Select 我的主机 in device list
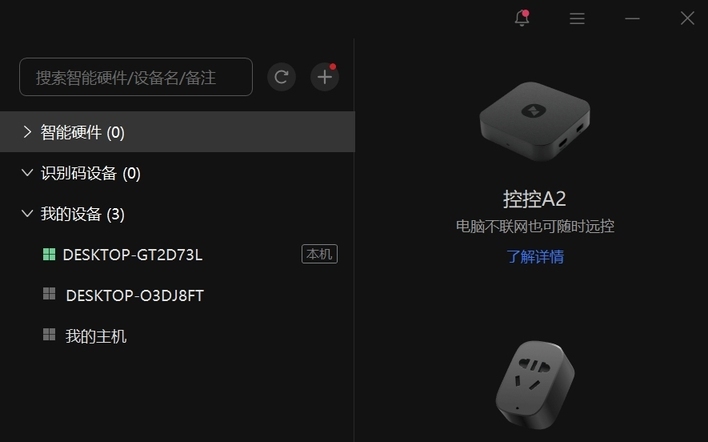 (x=177, y=336)
